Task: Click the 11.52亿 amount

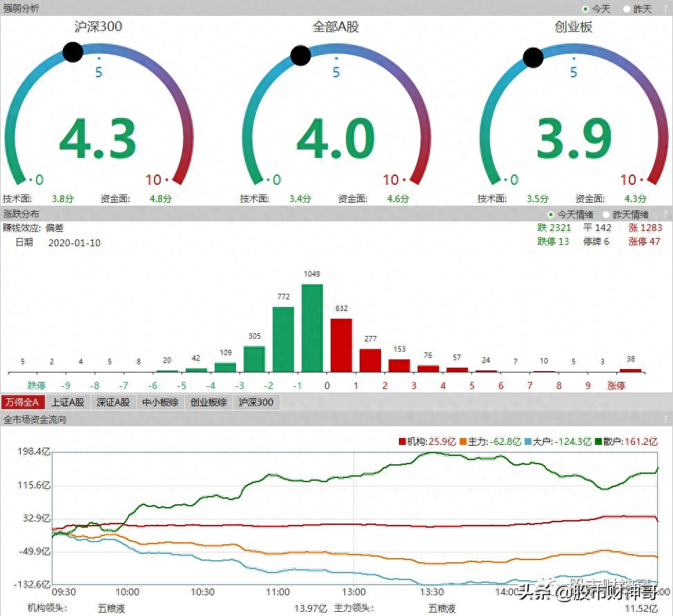Action: tap(641, 608)
